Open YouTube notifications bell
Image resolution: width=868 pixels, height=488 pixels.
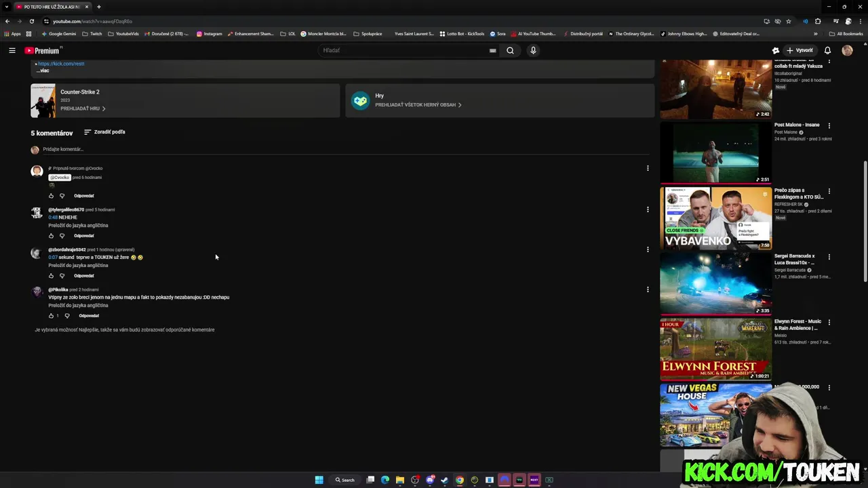pyautogui.click(x=827, y=50)
